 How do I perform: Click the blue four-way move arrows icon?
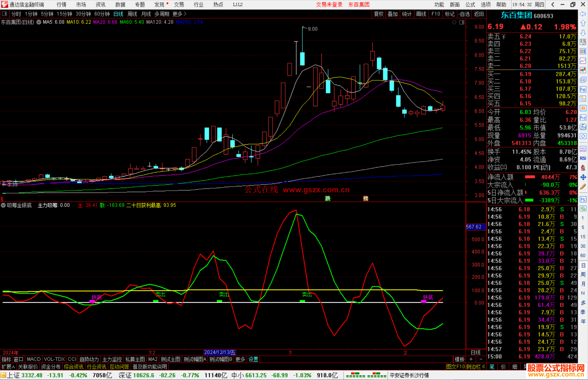(x=583, y=177)
